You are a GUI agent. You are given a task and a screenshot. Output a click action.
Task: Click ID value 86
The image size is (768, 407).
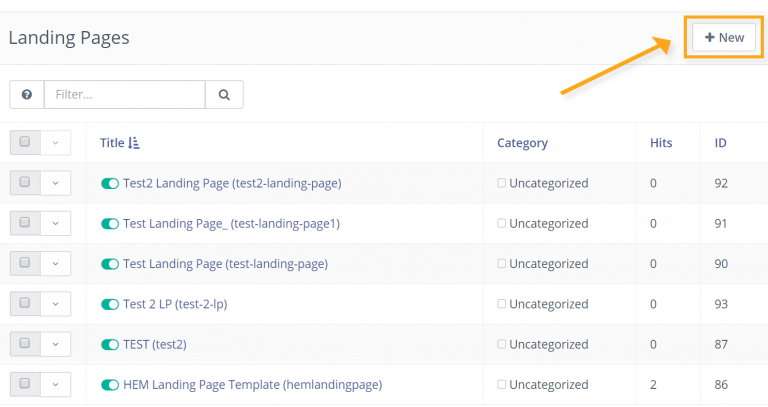point(721,384)
